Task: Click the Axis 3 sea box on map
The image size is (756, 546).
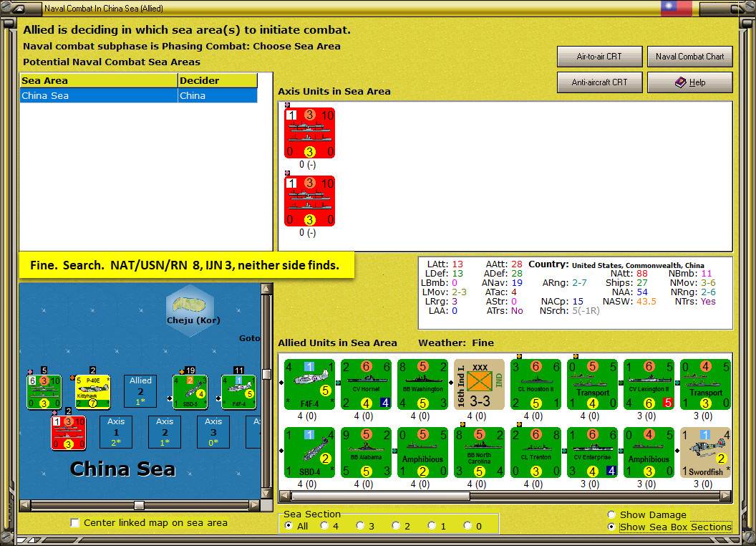Action: (x=213, y=432)
